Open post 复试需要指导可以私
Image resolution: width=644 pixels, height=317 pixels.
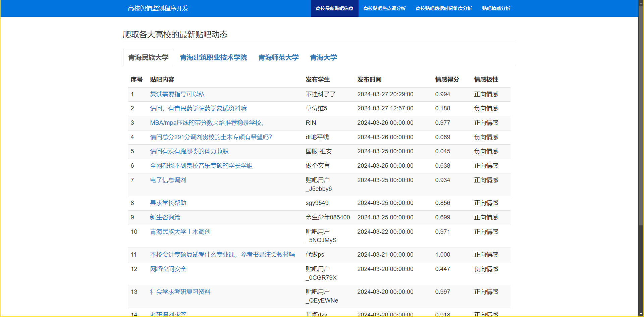pyautogui.click(x=177, y=94)
